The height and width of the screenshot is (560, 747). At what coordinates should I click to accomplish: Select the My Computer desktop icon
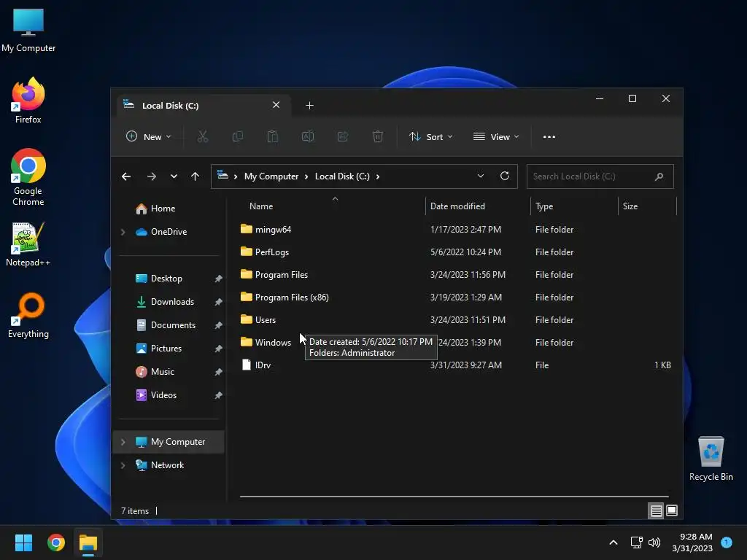coord(28,30)
